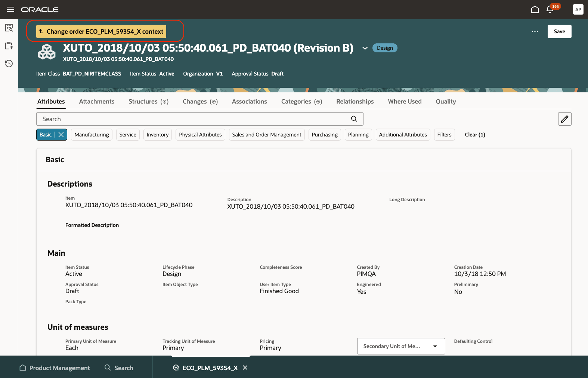Close the ECO_PLM_59354_X bottom tab
The image size is (588, 378).
click(x=245, y=368)
